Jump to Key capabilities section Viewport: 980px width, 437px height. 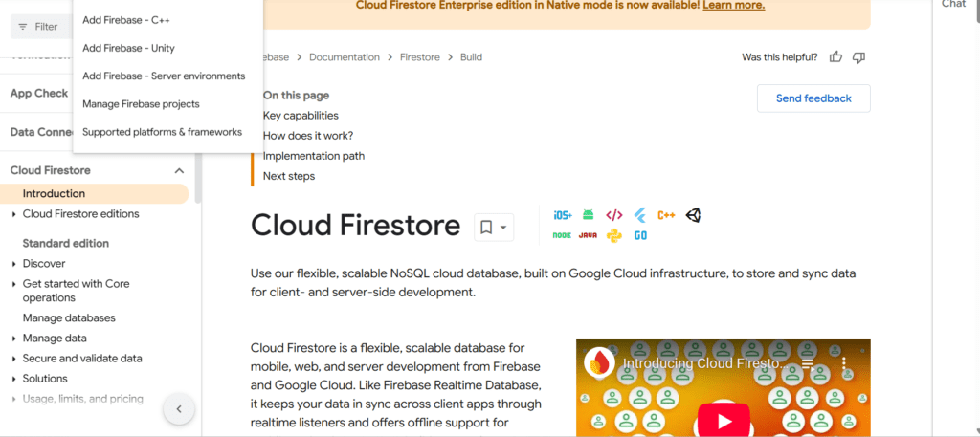click(x=301, y=116)
